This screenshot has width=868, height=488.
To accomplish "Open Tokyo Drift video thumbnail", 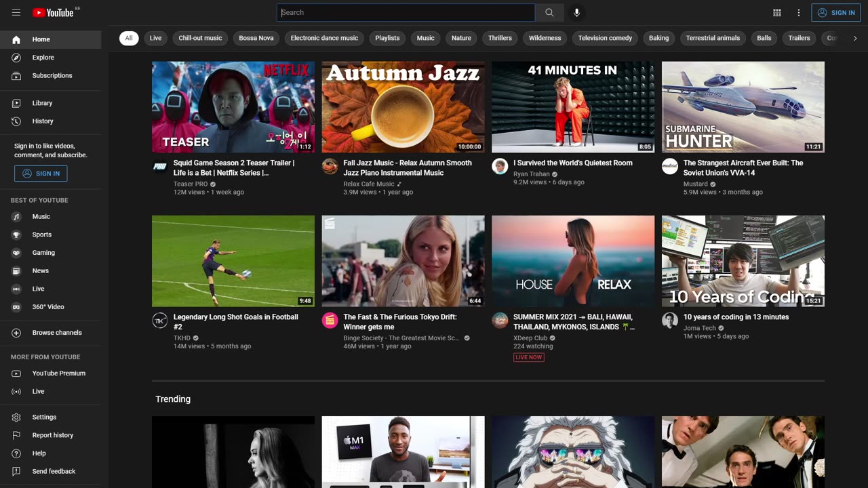I will (x=403, y=261).
